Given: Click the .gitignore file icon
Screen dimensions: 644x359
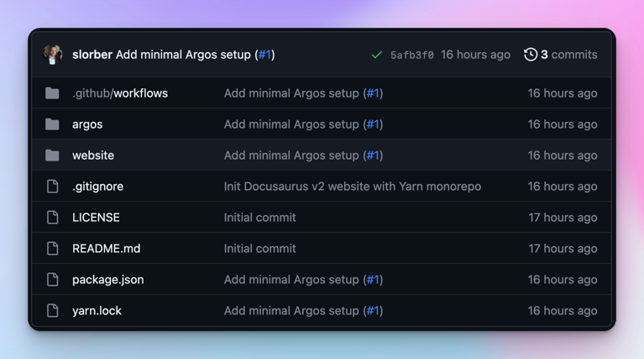Looking at the screenshot, I should (52, 187).
